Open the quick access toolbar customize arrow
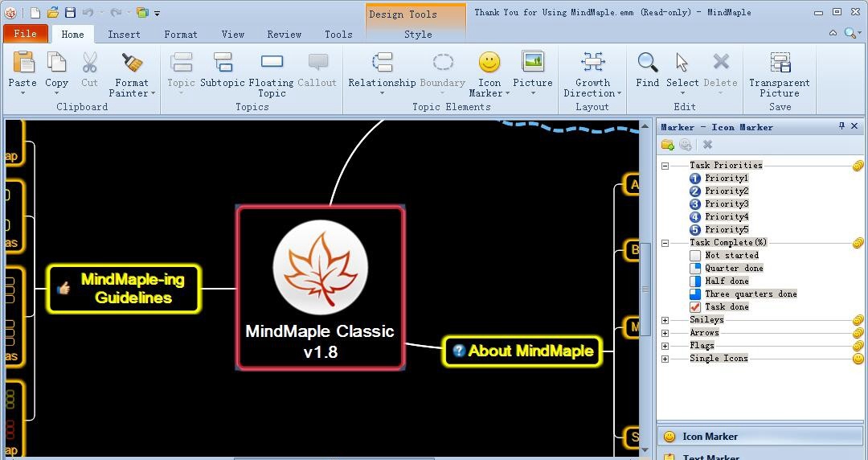Viewport: 868px width, 460px height. [x=158, y=14]
